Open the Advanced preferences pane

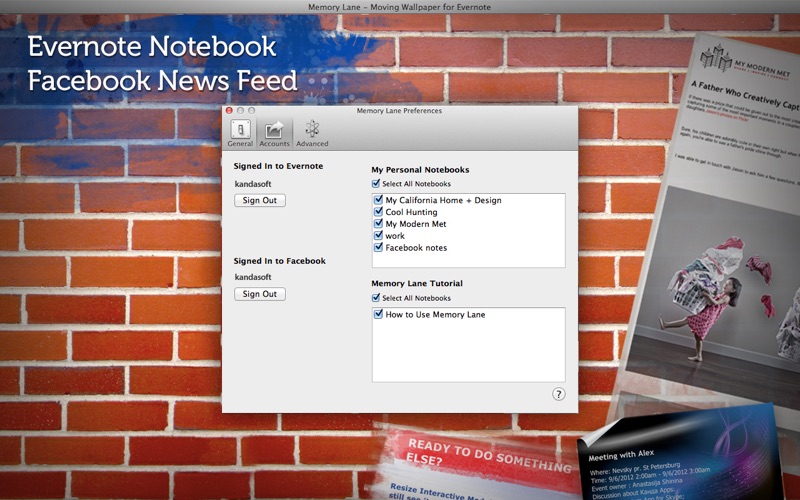[x=312, y=134]
